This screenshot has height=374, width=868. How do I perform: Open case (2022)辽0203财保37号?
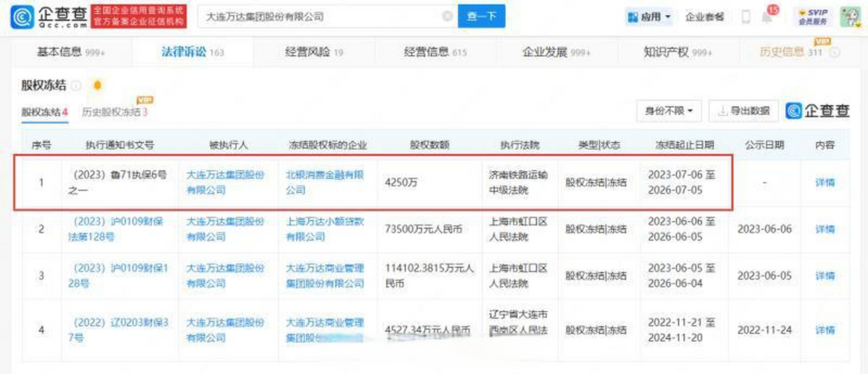click(118, 330)
